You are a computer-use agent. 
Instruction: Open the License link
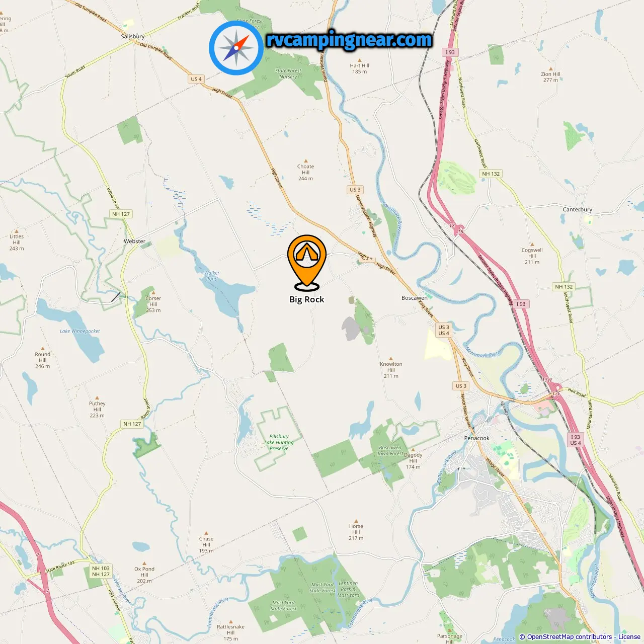tap(629, 636)
